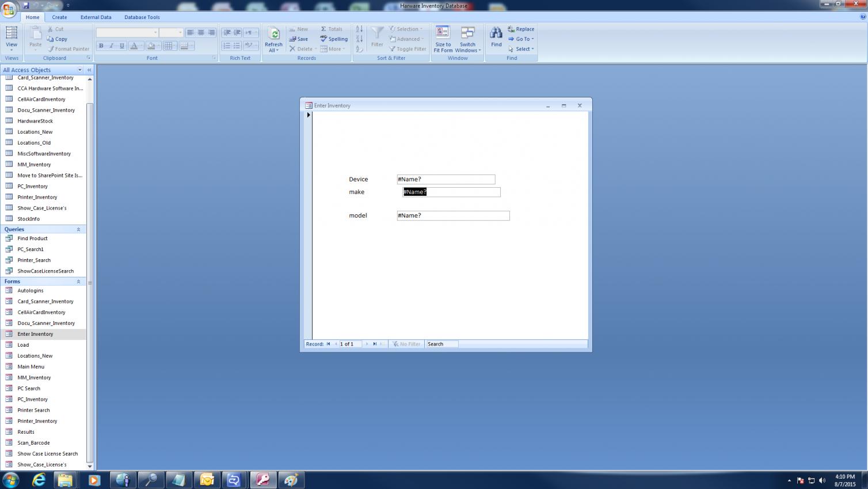Open the fill background color picker
This screenshot has height=489, width=868.
(x=153, y=46)
